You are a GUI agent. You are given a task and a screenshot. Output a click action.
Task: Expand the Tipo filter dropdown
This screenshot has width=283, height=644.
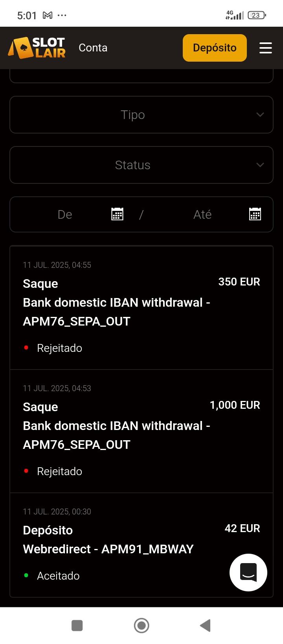[x=133, y=115]
